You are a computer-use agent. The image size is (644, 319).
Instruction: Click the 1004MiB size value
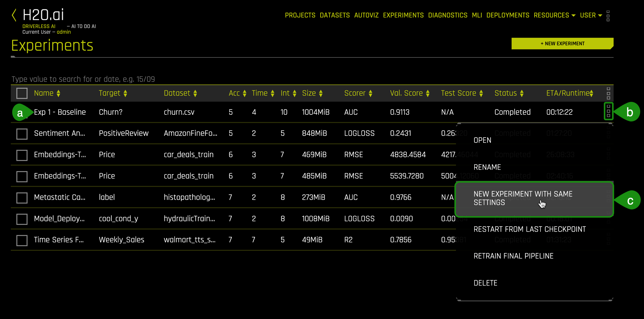(x=316, y=112)
